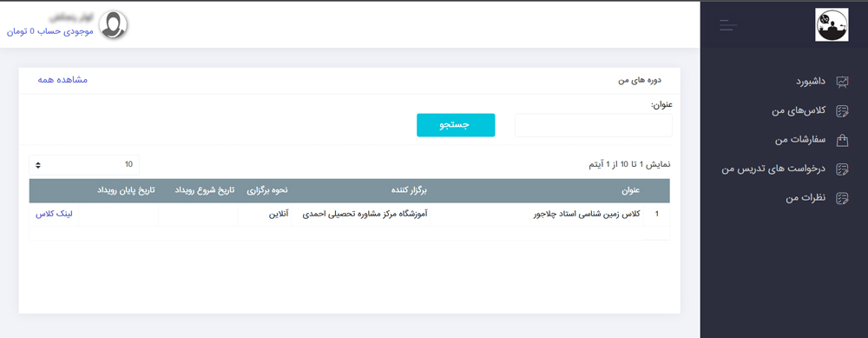Click the checklist icon beside درخواست های تدریس من

842,169
